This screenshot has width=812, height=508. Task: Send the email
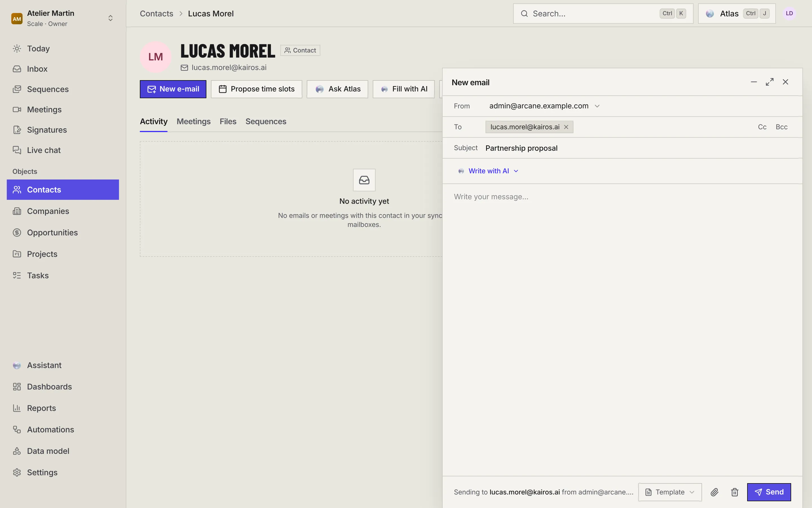[769, 492]
